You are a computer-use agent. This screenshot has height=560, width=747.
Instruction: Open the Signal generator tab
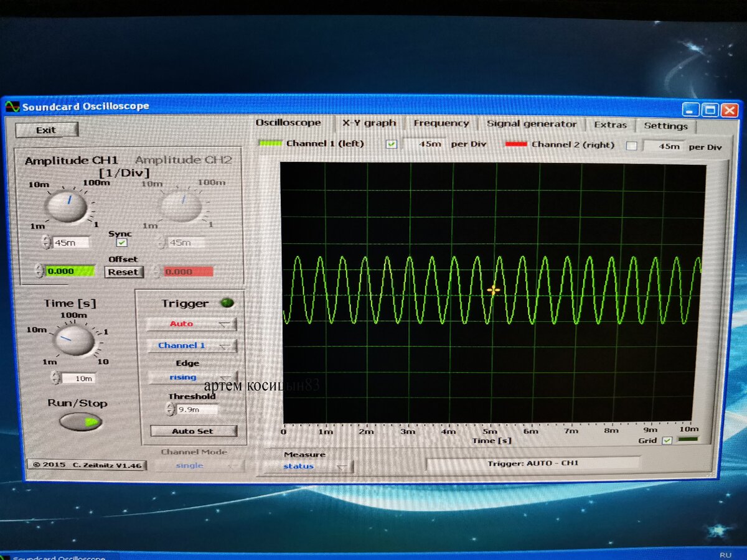532,124
